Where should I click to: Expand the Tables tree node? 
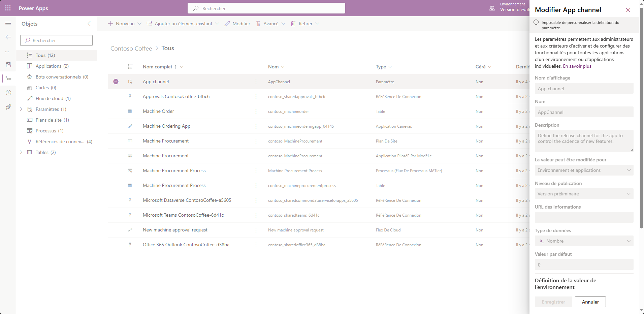click(x=21, y=152)
